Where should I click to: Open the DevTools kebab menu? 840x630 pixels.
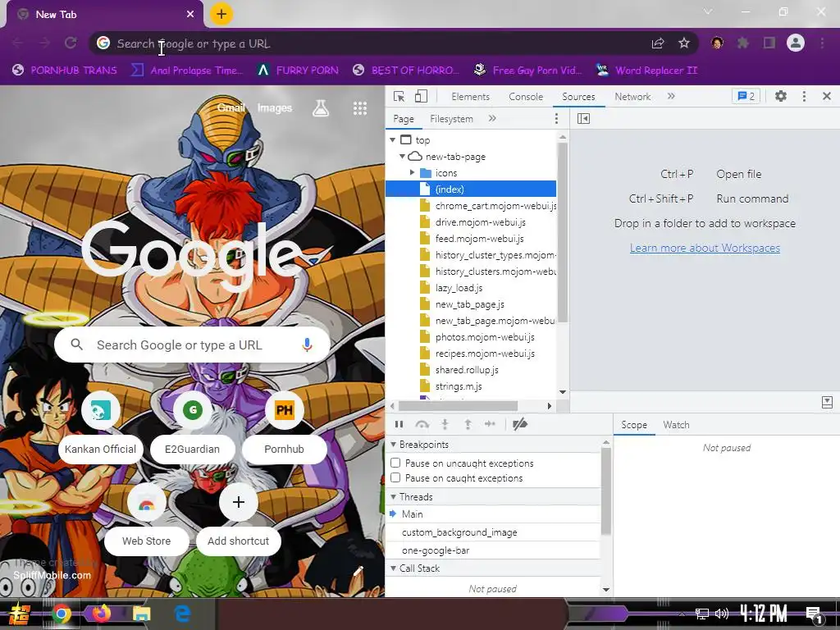(804, 97)
